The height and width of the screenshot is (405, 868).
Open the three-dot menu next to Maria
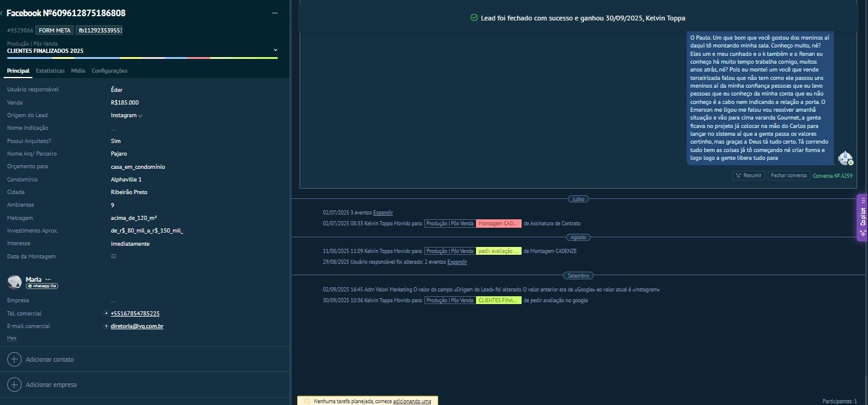[48, 279]
